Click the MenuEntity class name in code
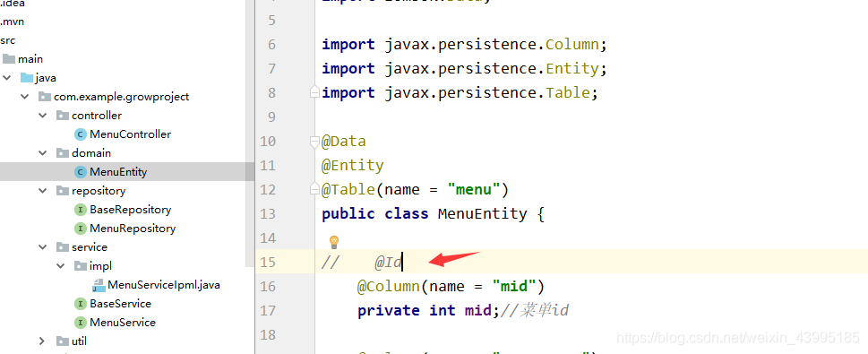Image resolution: width=868 pixels, height=354 pixels. pyautogui.click(x=482, y=214)
